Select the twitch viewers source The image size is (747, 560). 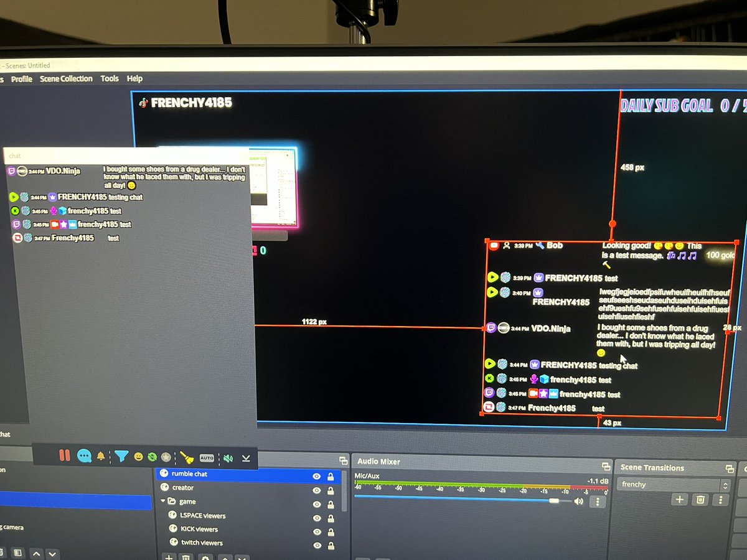coord(203,543)
